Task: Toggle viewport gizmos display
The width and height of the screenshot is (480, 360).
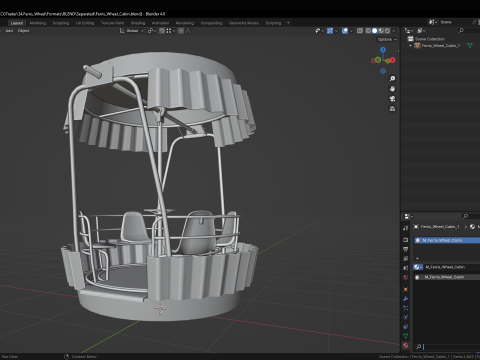Action: pos(330,31)
